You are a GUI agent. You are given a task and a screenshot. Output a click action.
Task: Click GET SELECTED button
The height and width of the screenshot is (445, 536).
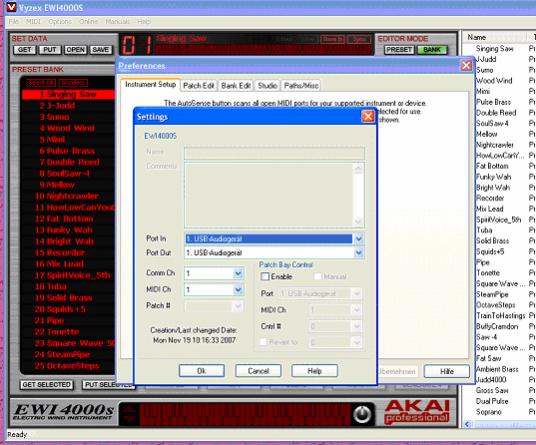click(x=46, y=385)
